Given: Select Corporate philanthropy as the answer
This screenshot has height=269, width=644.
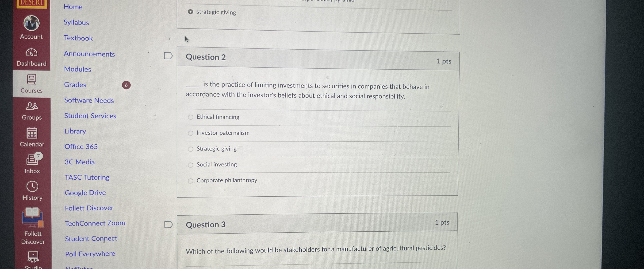Looking at the screenshot, I should pyautogui.click(x=191, y=181).
